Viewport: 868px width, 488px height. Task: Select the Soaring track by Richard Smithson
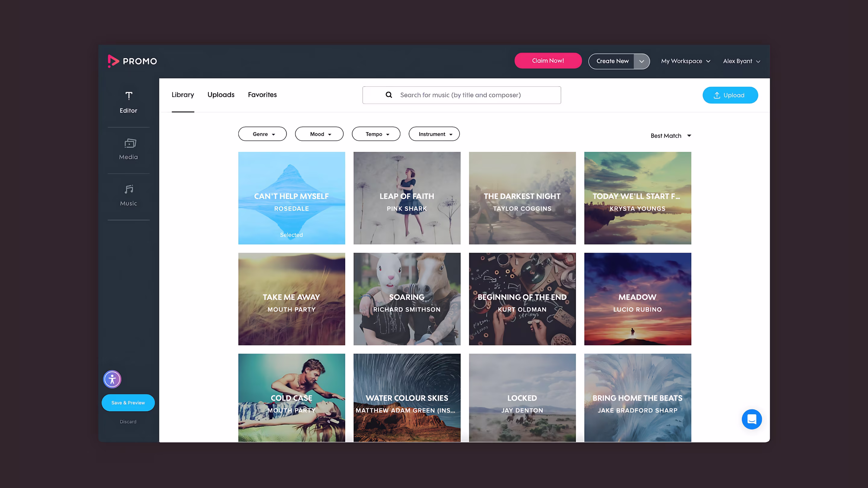coord(407,299)
